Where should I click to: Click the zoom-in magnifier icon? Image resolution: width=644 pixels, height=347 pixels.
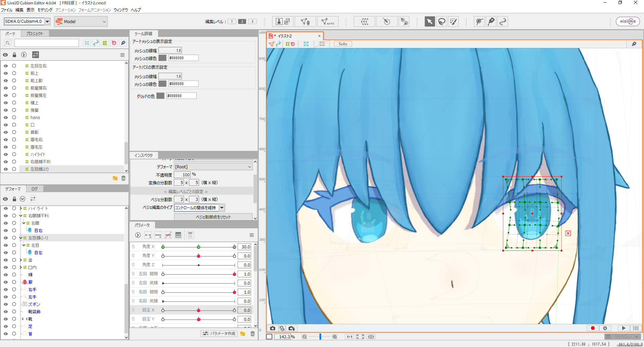point(335,337)
